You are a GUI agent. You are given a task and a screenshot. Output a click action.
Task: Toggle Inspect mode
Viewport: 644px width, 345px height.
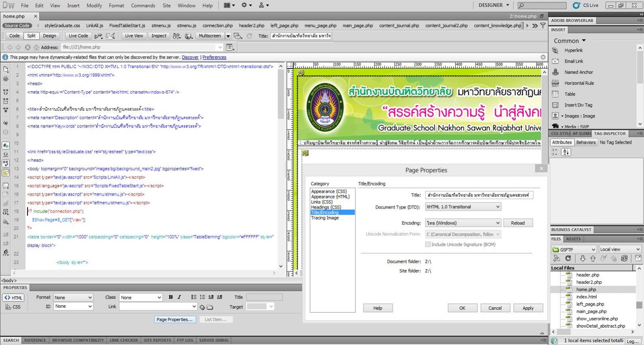tap(159, 36)
